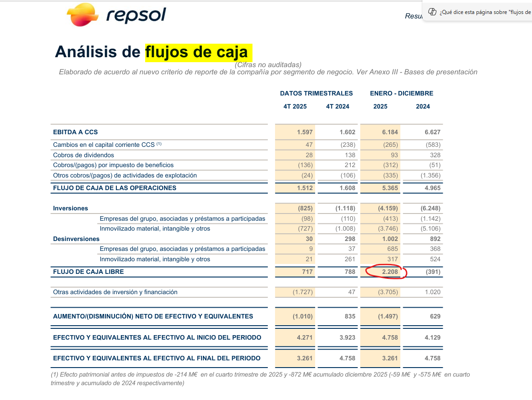This screenshot has width=532, height=400.
Task: Click the 'DATOS TRIMESTRALES' column header
Action: (316, 93)
